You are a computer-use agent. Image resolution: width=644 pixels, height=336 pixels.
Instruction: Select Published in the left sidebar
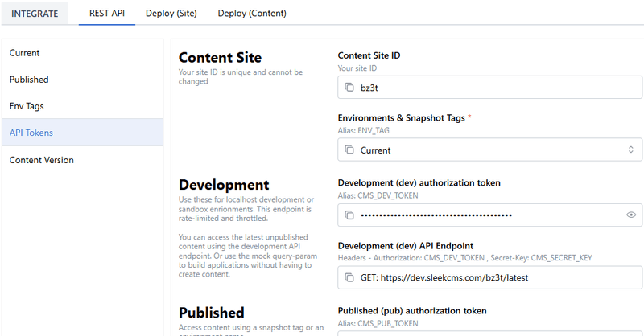(29, 80)
